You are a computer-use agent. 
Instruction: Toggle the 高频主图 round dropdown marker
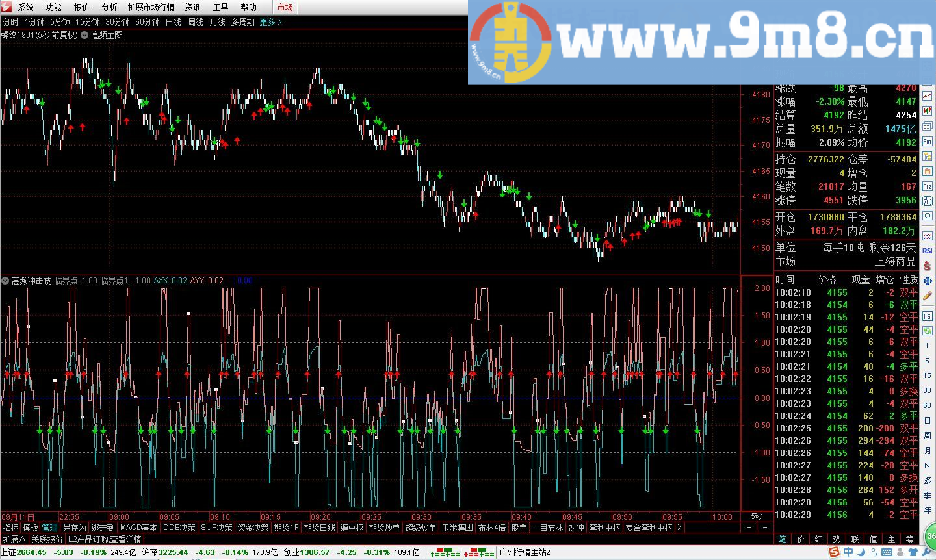click(84, 35)
